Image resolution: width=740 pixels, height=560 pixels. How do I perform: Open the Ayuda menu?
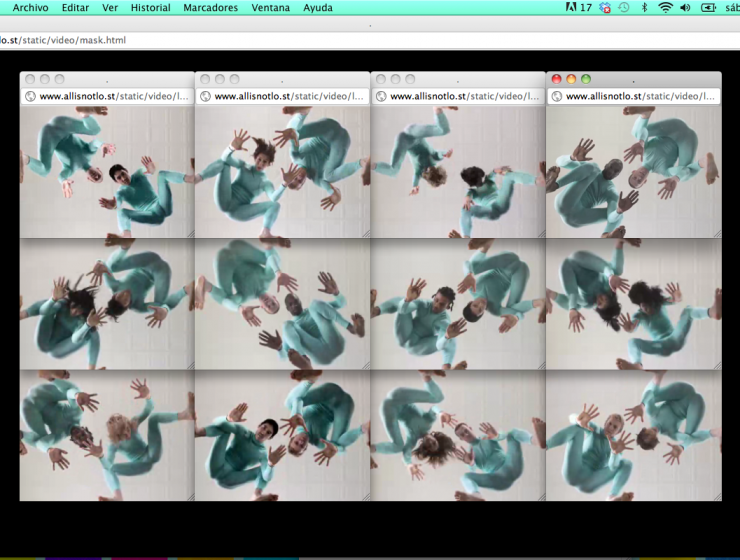click(317, 7)
